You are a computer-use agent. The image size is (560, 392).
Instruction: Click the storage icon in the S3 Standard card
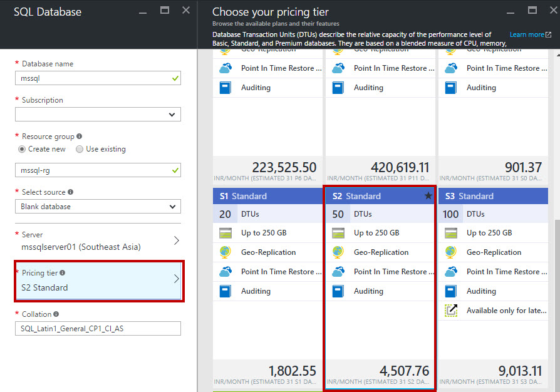click(451, 233)
